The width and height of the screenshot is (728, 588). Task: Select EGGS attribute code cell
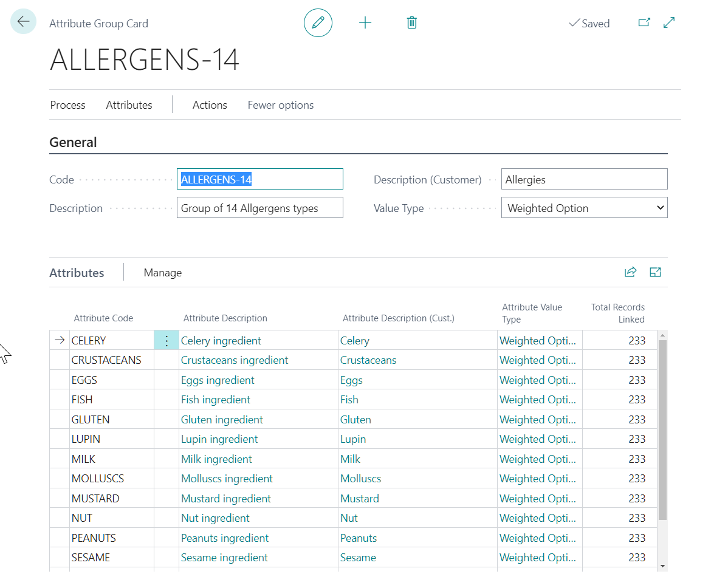(x=112, y=380)
